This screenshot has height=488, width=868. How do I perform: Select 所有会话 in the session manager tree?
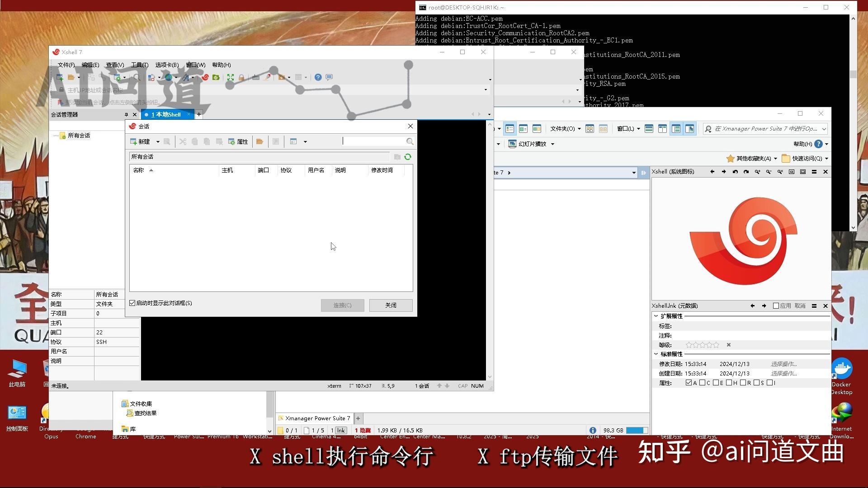[79, 136]
